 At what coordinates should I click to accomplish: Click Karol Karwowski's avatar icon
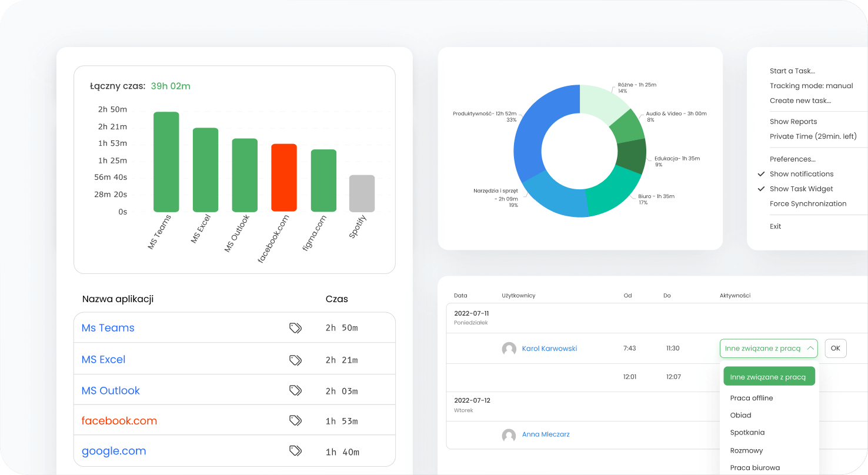point(509,349)
